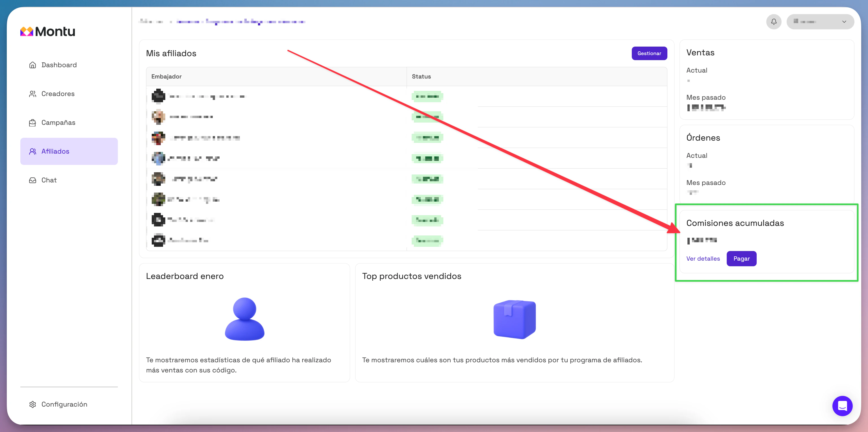Open notifications bell icon

[774, 21]
